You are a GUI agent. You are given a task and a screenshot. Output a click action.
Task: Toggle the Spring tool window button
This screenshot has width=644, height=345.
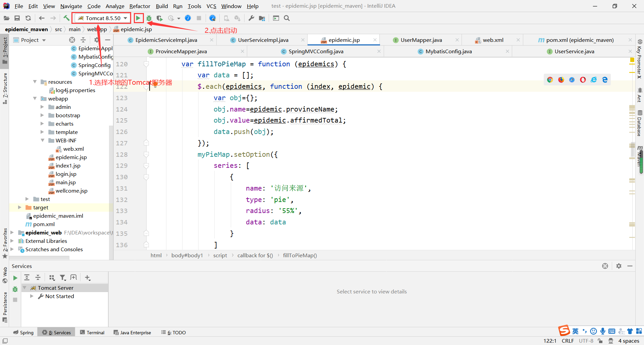click(x=23, y=332)
